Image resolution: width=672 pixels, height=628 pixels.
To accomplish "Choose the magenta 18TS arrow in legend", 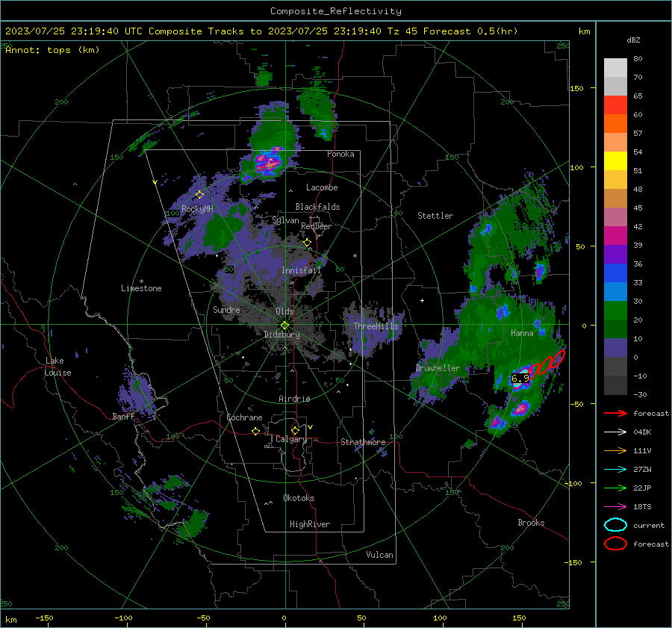I will (615, 507).
